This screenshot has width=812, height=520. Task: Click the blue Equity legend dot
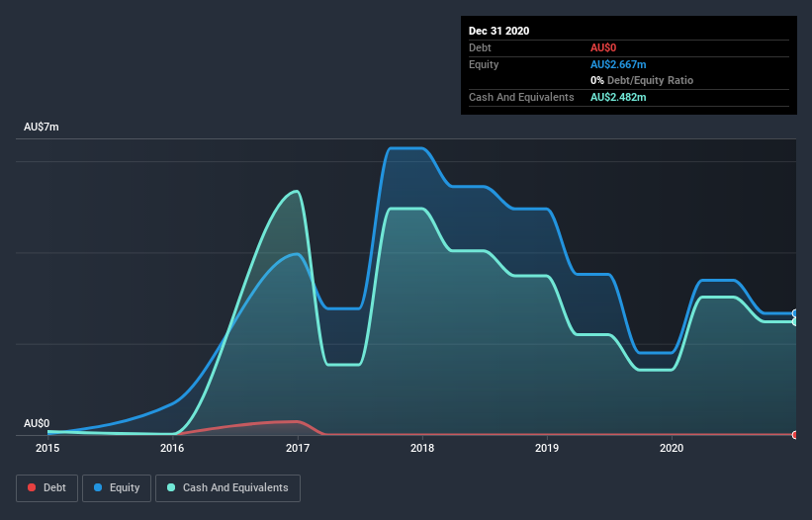click(x=98, y=487)
